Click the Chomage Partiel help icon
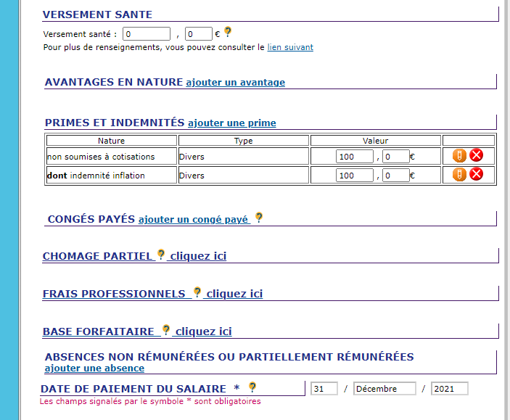This screenshot has height=420, width=510. 161,255
